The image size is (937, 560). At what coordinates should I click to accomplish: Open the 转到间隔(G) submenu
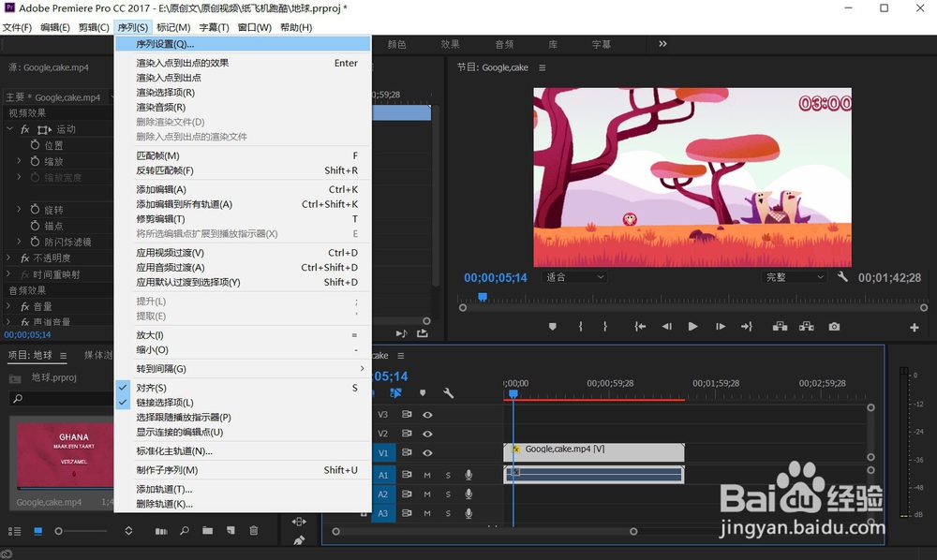click(243, 369)
